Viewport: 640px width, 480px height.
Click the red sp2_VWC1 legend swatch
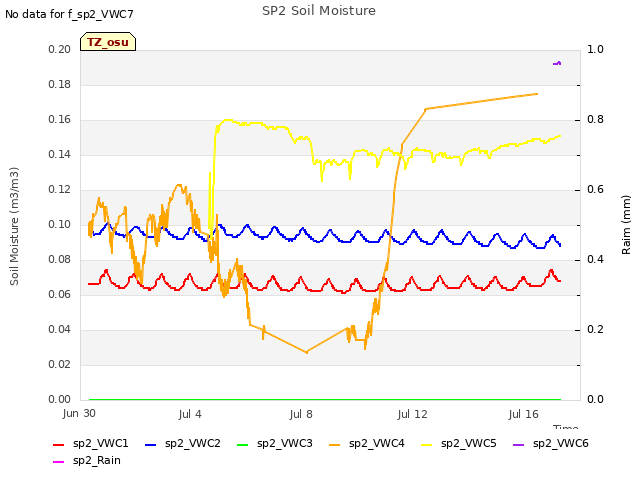pos(59,445)
